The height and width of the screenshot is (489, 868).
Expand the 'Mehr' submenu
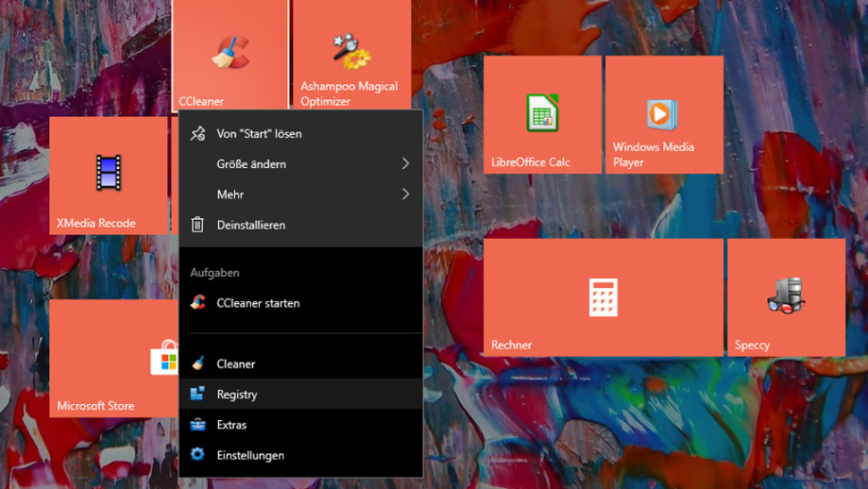(x=300, y=194)
